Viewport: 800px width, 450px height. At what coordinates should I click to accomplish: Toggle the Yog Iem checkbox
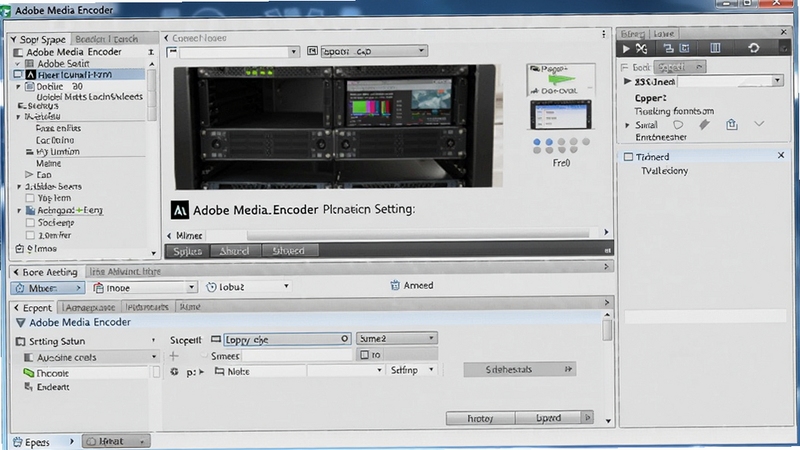pos(30,198)
